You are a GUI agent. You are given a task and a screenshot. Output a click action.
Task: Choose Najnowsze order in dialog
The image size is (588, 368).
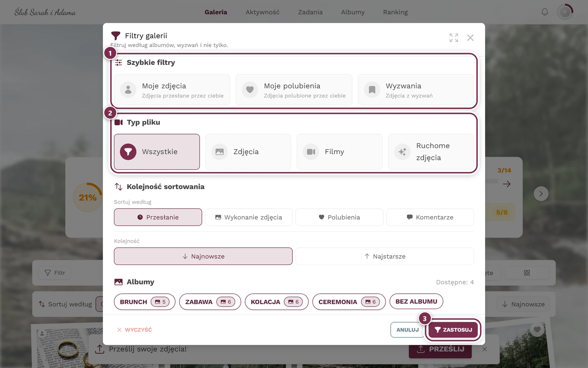point(203,256)
